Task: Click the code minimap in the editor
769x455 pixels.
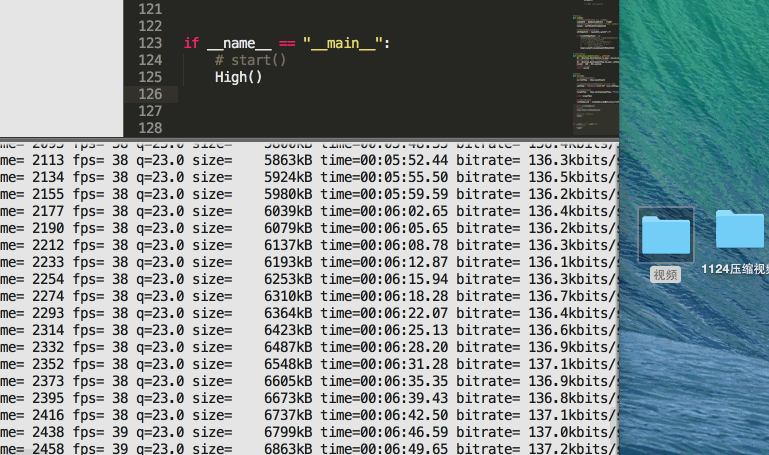Action: 594,70
